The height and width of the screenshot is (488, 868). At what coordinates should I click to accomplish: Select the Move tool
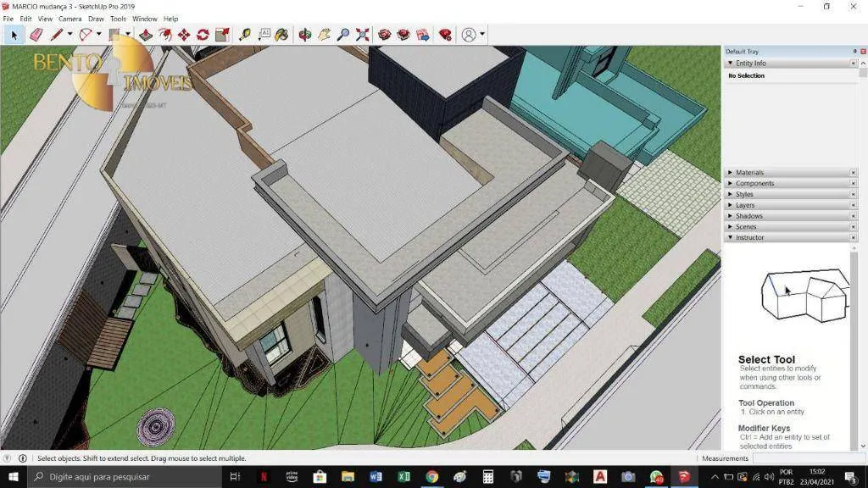(x=184, y=35)
